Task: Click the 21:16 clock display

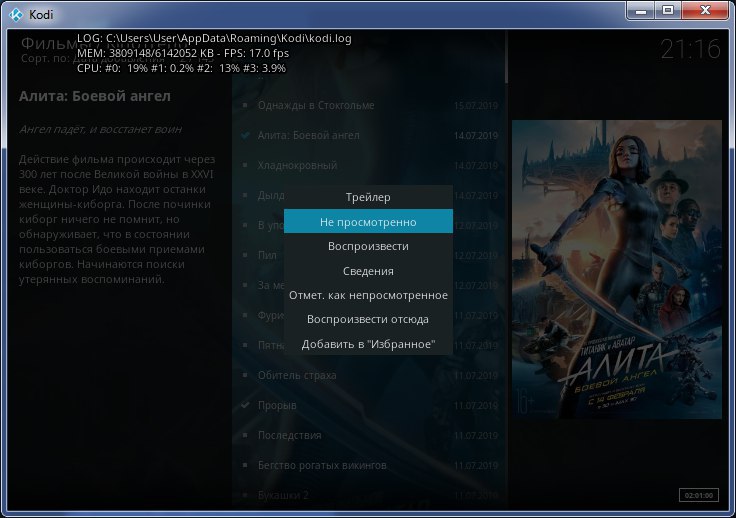Action: tap(690, 49)
